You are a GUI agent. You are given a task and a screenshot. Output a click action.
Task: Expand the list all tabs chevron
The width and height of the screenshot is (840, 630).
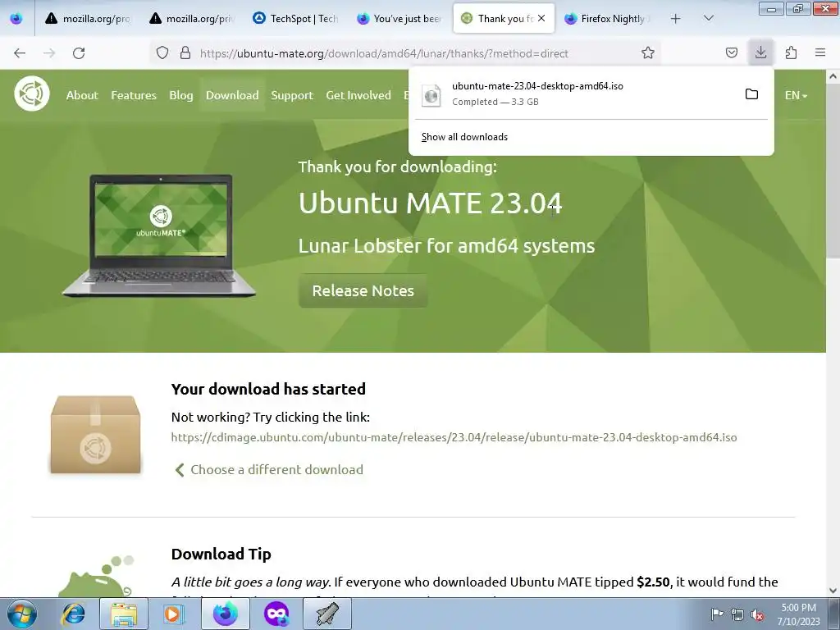pyautogui.click(x=708, y=18)
